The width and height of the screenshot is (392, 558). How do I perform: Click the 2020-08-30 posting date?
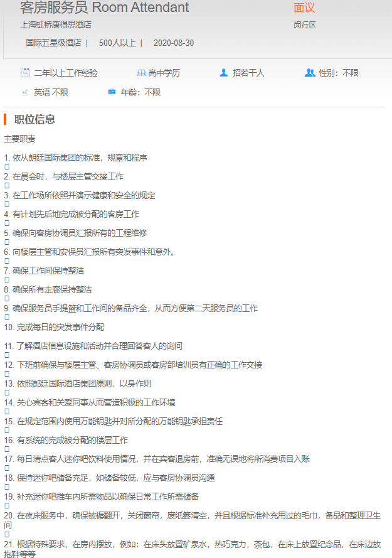[x=174, y=43]
